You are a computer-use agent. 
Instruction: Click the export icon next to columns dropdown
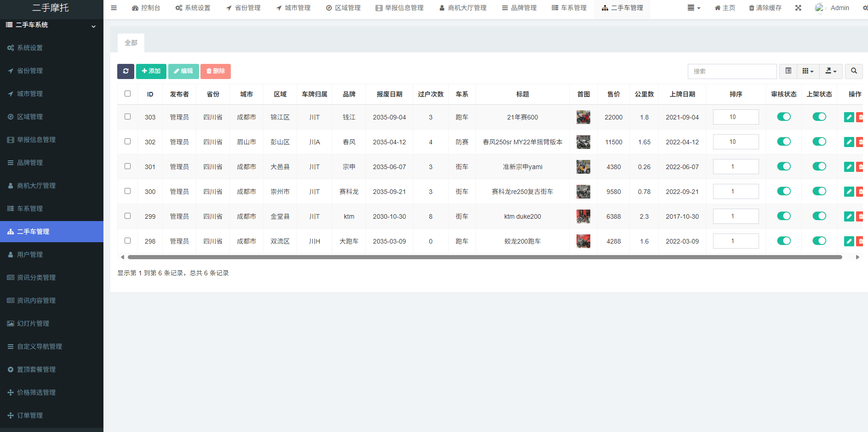click(831, 71)
